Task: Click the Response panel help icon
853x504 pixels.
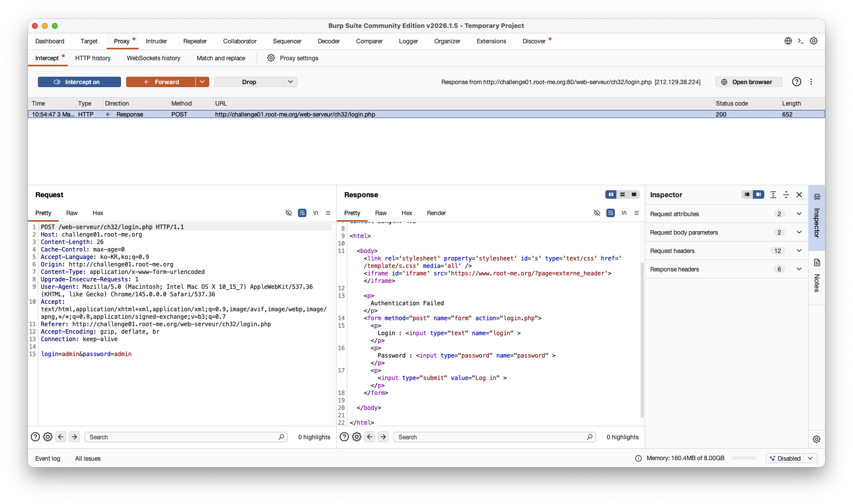Action: click(x=344, y=437)
